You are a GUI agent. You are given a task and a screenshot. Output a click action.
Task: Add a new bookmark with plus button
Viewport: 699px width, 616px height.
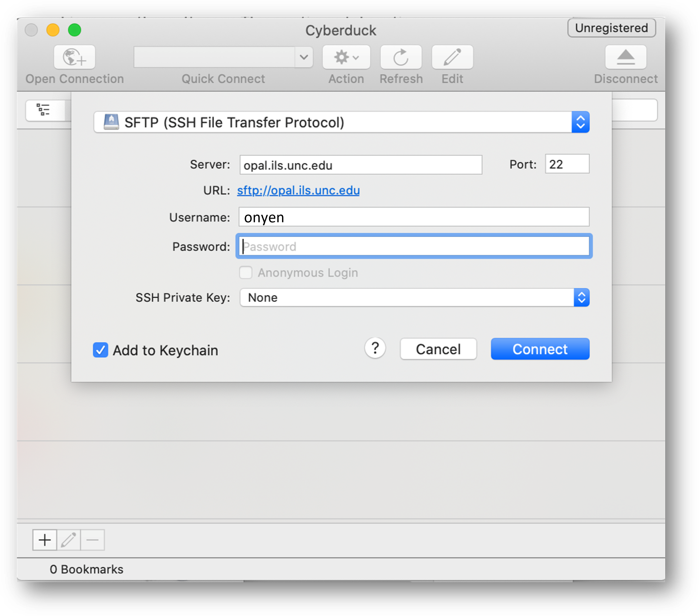click(45, 540)
